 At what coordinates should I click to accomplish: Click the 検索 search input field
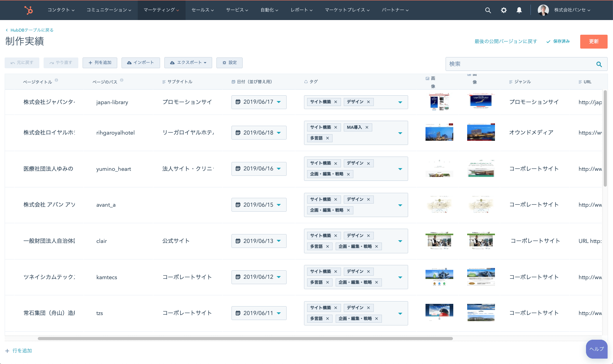click(521, 64)
